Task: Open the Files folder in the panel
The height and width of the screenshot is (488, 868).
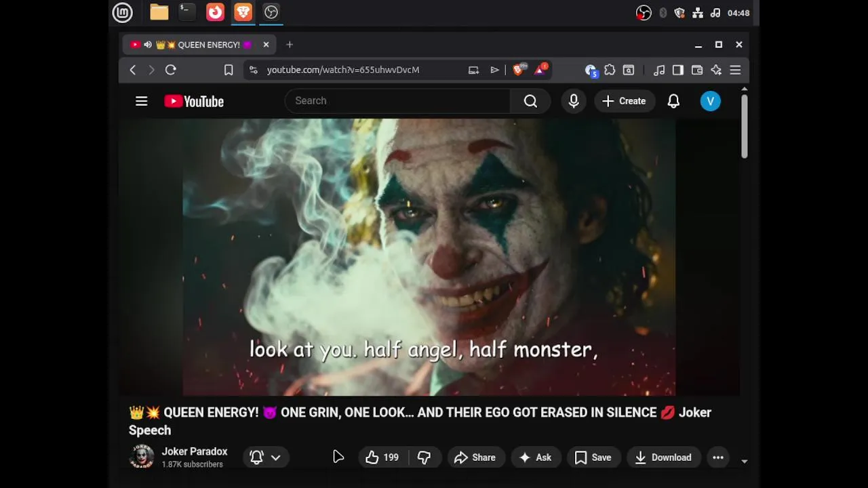Action: (x=159, y=12)
